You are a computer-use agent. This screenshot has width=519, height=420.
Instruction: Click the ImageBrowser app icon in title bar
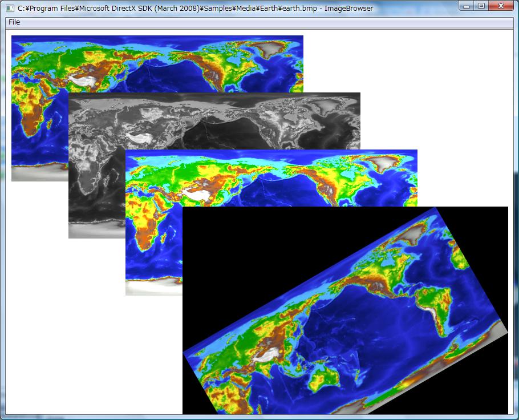click(x=10, y=9)
